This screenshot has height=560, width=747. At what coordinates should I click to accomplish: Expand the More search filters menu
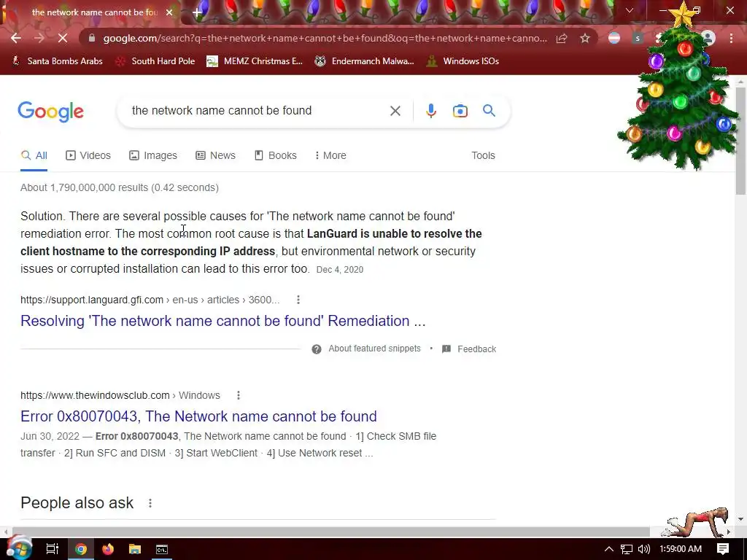(330, 155)
